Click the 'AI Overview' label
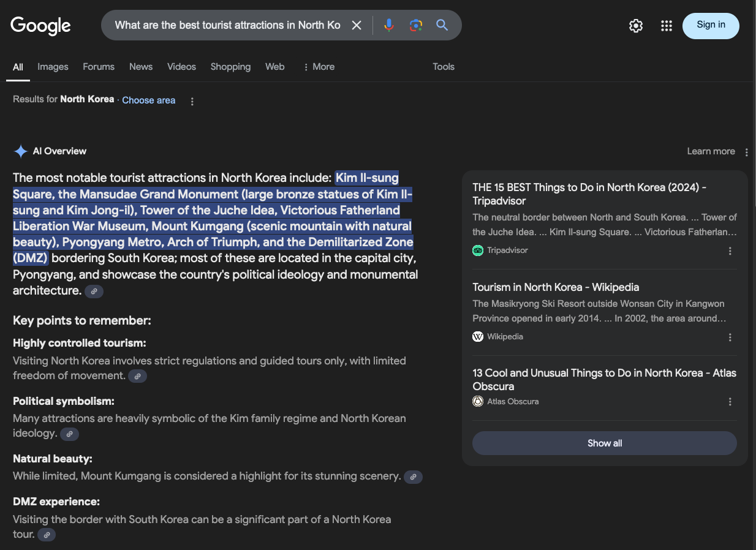756x550 pixels. click(x=59, y=151)
